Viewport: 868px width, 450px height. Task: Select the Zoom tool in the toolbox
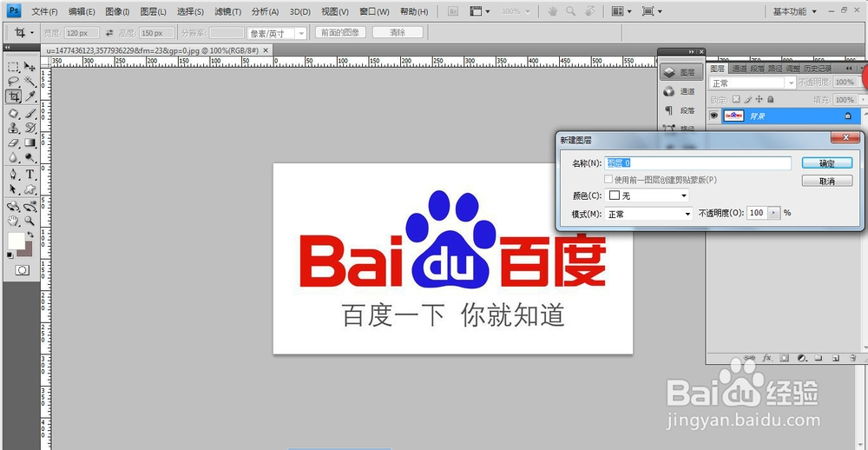(30, 222)
